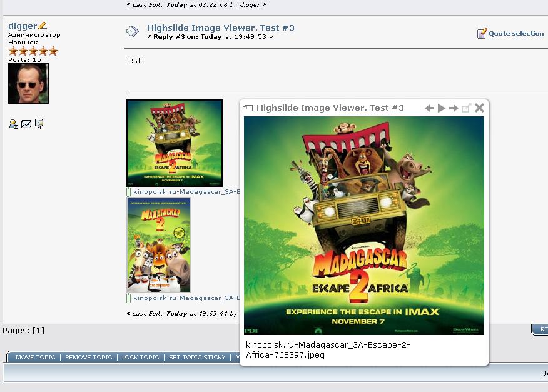Click MOVE TOPIC button
548x392 pixels.
click(36, 358)
